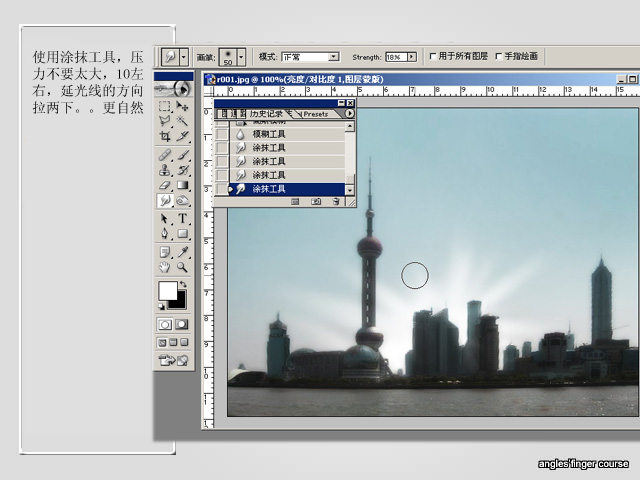Screen dimensions: 640x480
Task: Select the Clone Stamp tool
Action: 164,170
